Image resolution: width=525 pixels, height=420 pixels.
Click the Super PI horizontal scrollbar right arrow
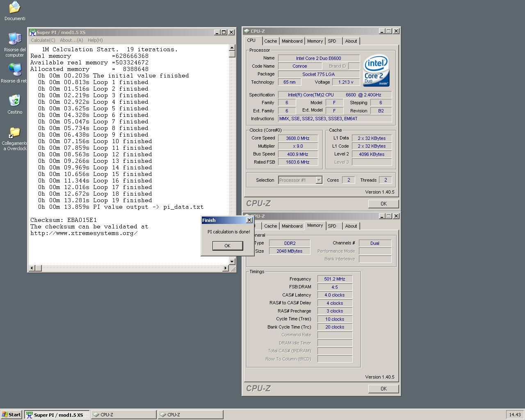pyautogui.click(x=225, y=268)
